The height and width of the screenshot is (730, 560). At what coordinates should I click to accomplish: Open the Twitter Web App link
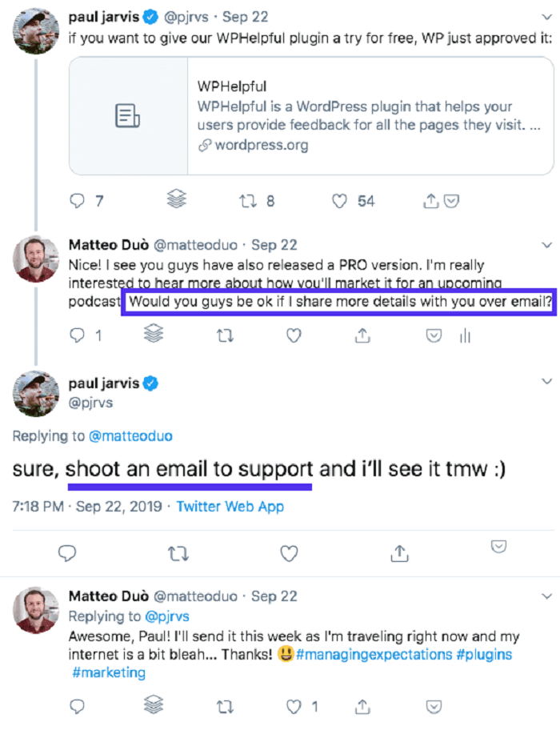point(230,507)
